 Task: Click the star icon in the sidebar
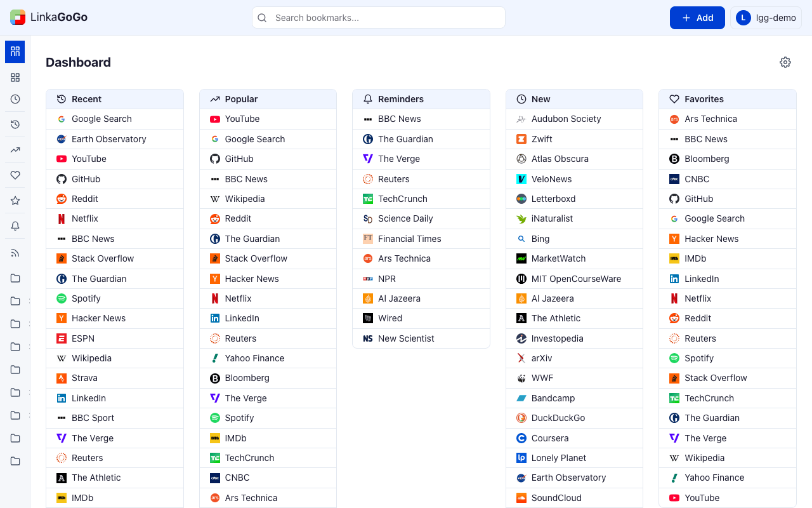click(15, 201)
